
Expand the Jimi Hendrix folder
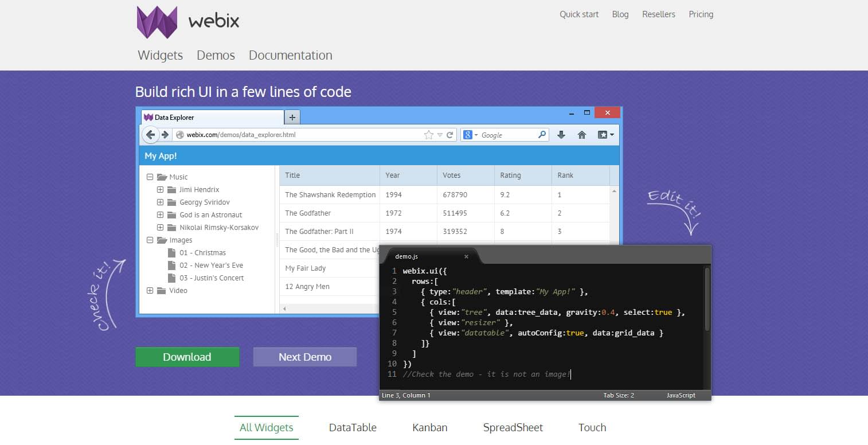coord(161,190)
